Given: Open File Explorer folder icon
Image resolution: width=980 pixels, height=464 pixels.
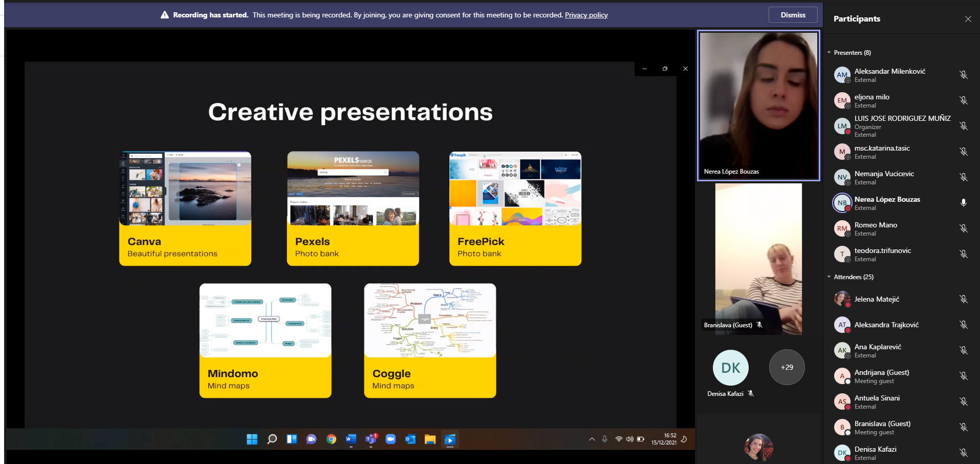Looking at the screenshot, I should (x=430, y=439).
